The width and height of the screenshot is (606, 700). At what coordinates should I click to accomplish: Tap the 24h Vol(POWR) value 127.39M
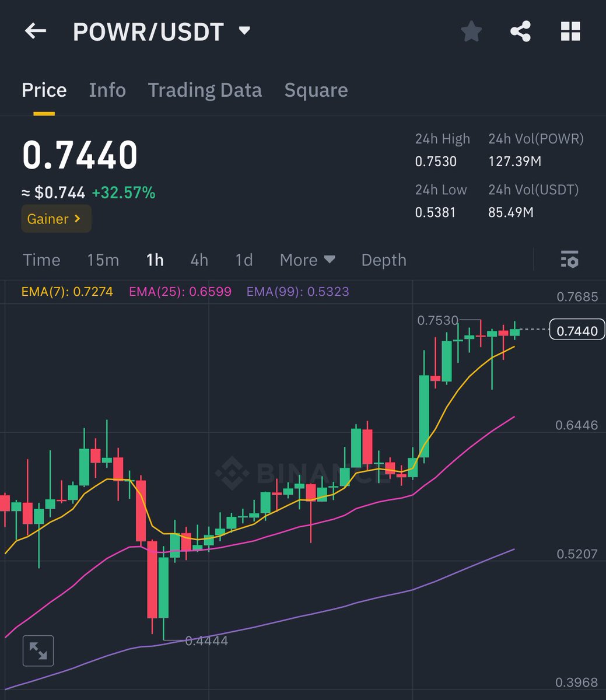point(514,162)
